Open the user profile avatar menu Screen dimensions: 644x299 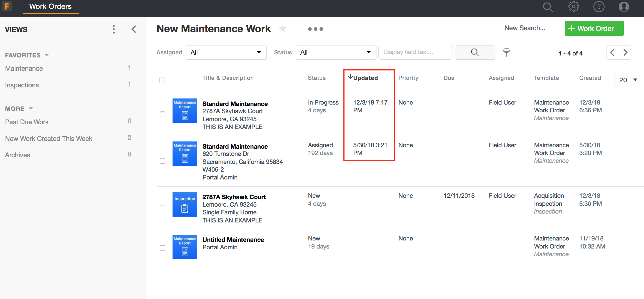coord(624,7)
